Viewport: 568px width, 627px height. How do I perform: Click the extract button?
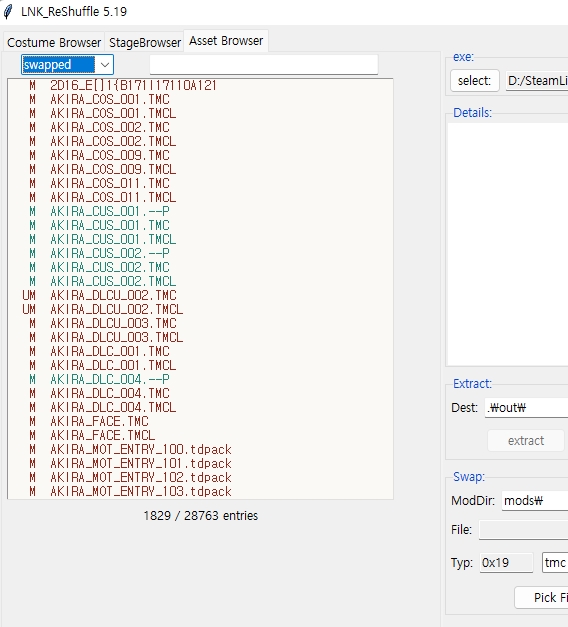(x=526, y=441)
